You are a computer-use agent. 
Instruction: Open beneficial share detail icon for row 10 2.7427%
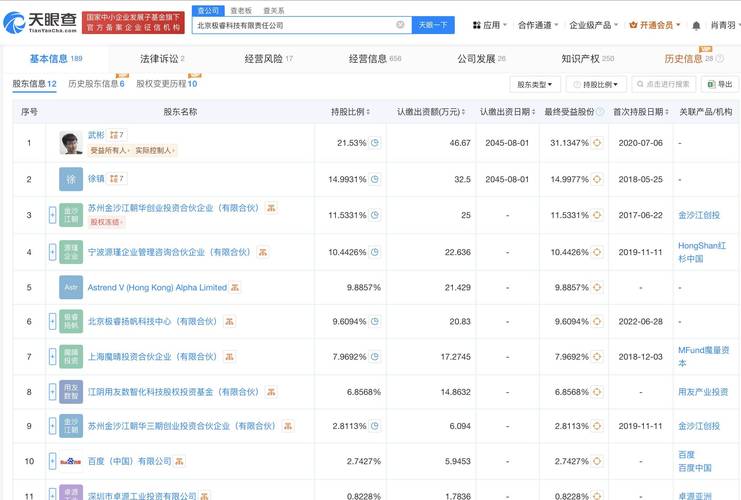point(597,461)
